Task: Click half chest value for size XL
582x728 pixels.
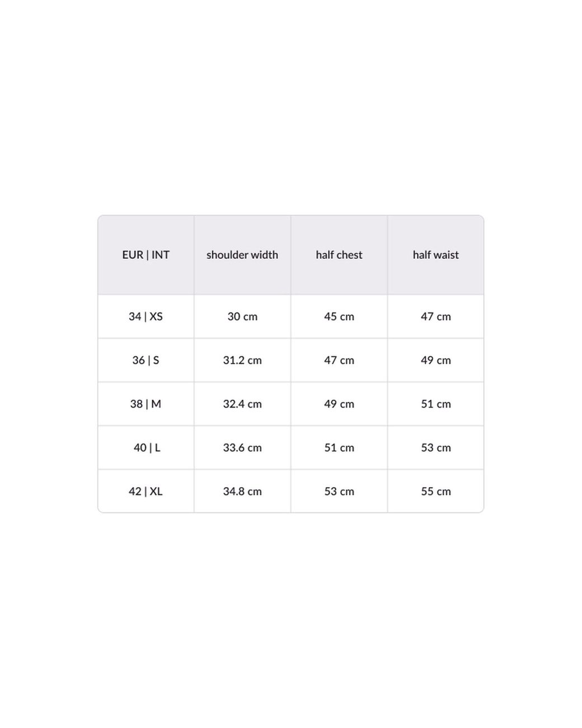Action: pos(339,491)
